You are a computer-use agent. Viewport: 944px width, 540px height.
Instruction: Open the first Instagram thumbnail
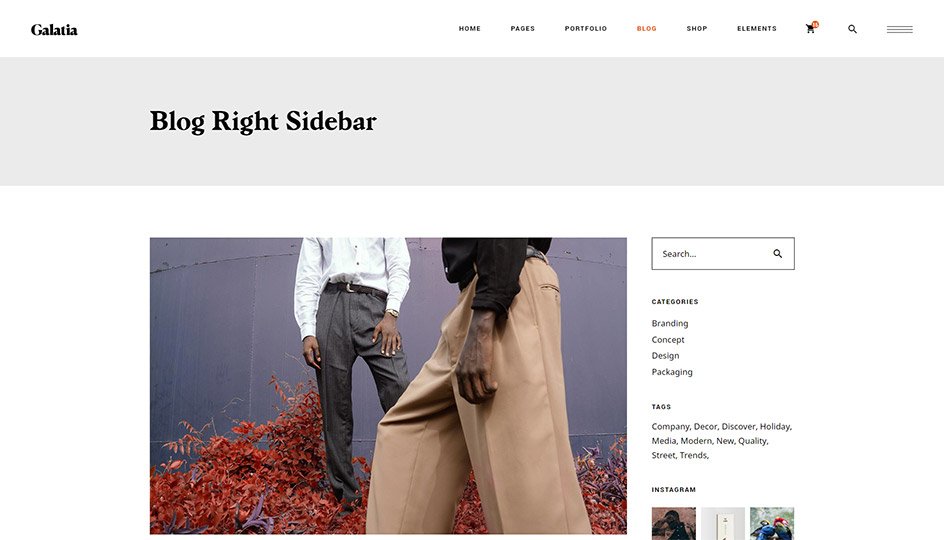674,523
